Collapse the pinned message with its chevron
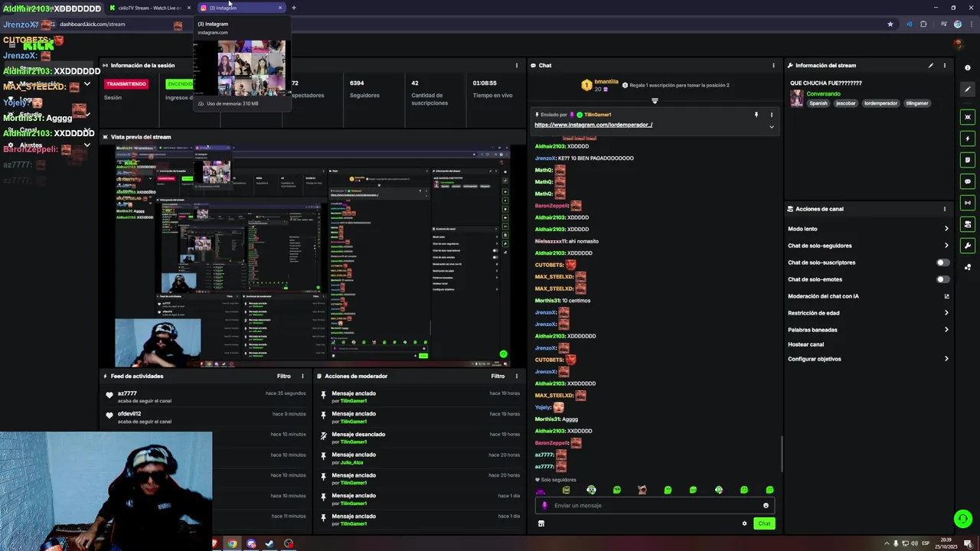Image resolution: width=980 pixels, height=551 pixels. click(x=771, y=126)
